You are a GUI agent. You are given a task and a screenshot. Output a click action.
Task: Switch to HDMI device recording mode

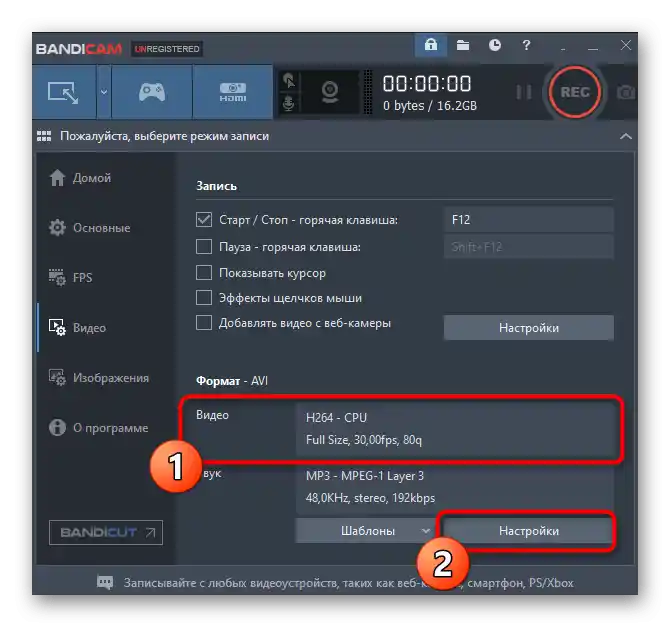233,92
